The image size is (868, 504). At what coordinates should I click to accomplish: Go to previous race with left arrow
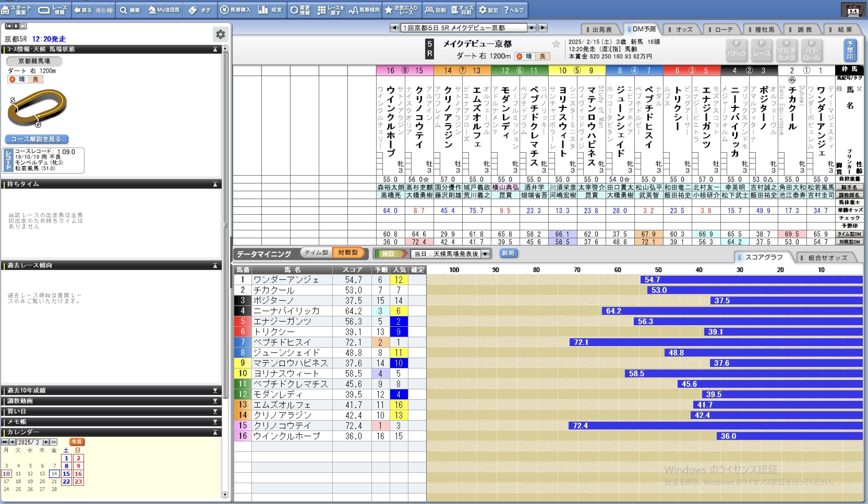click(x=394, y=28)
